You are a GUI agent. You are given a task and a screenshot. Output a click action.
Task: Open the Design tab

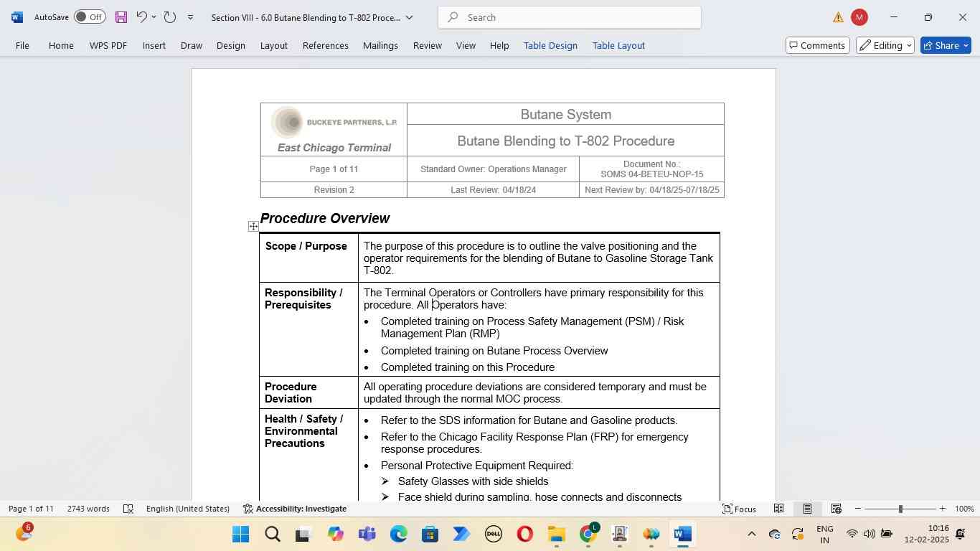(231, 45)
